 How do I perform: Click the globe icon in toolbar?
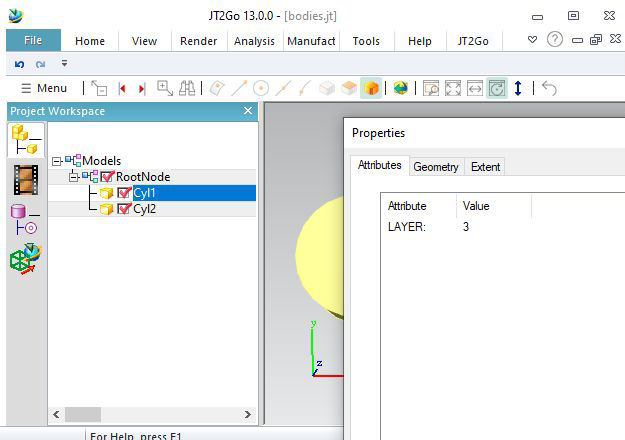(x=400, y=88)
